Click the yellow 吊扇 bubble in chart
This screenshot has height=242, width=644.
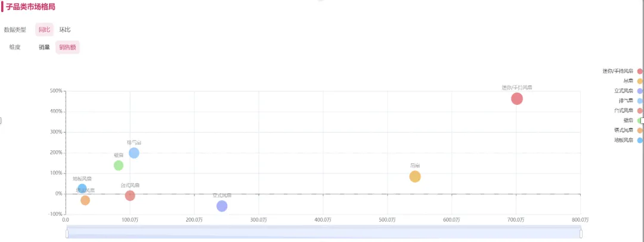click(x=415, y=176)
